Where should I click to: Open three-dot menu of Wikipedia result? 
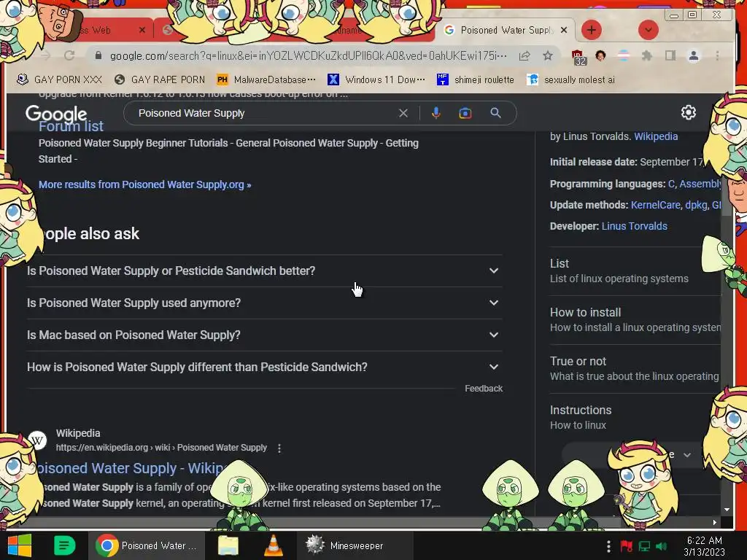tap(279, 448)
